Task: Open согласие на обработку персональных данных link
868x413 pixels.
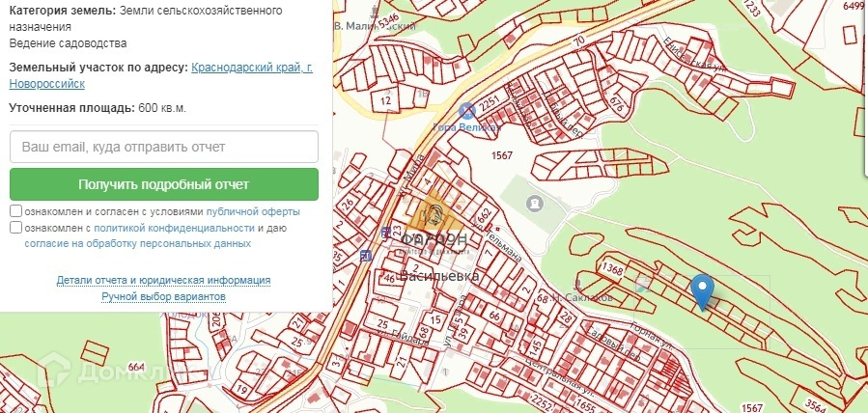Action: [x=137, y=244]
